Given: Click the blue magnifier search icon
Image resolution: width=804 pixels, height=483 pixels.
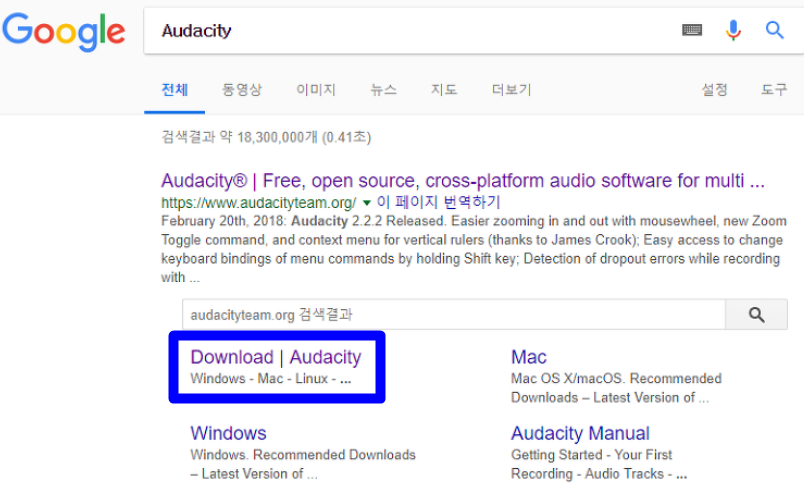Looking at the screenshot, I should [774, 30].
